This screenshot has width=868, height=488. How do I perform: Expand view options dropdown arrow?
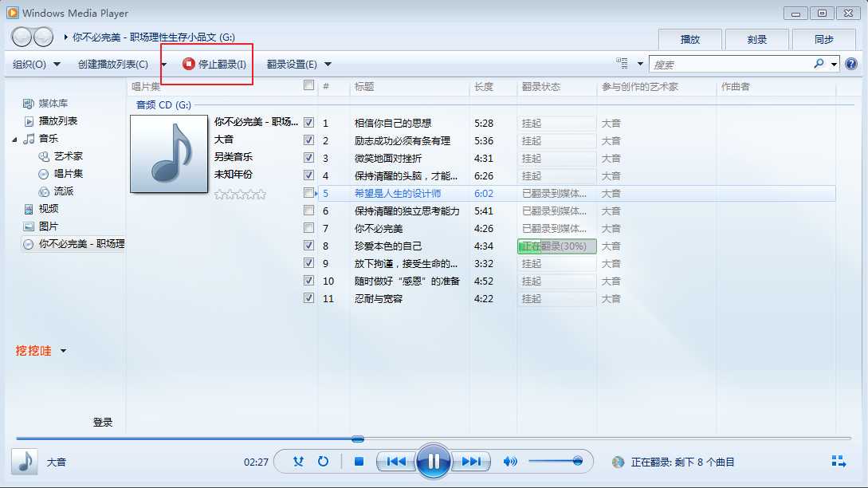click(640, 64)
